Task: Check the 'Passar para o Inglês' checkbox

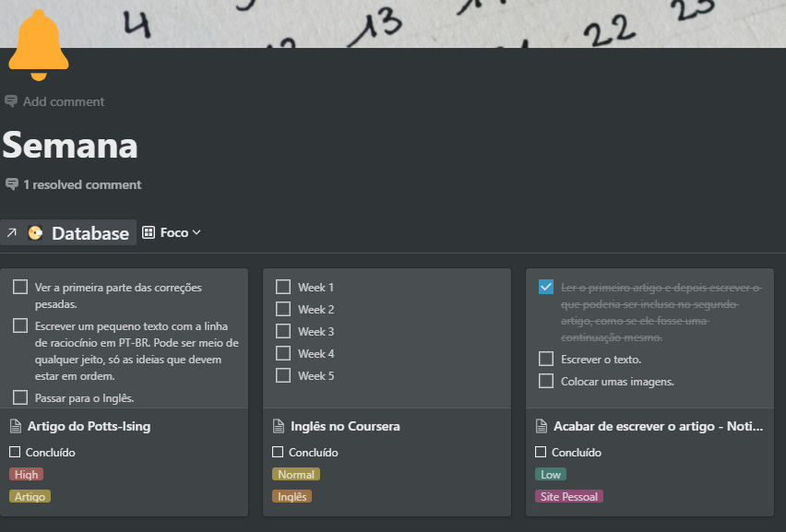Action: 20,397
